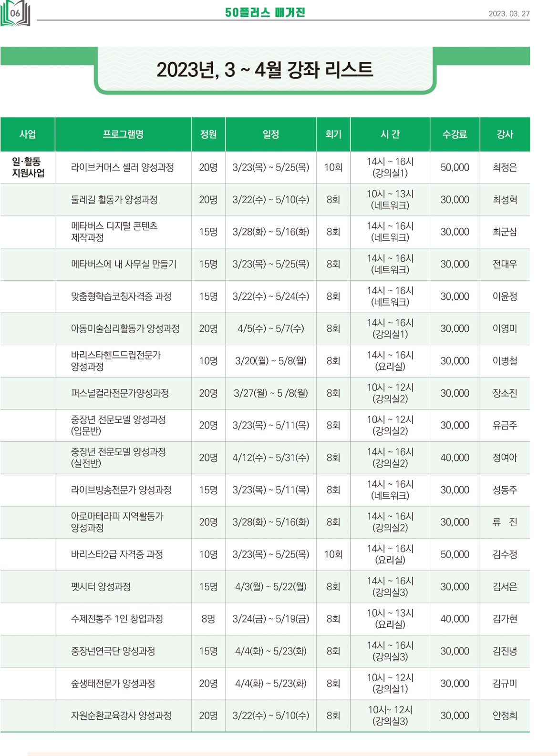Open 둘레길 활동가 양성과정 entry
558x756 pixels.
[114, 200]
